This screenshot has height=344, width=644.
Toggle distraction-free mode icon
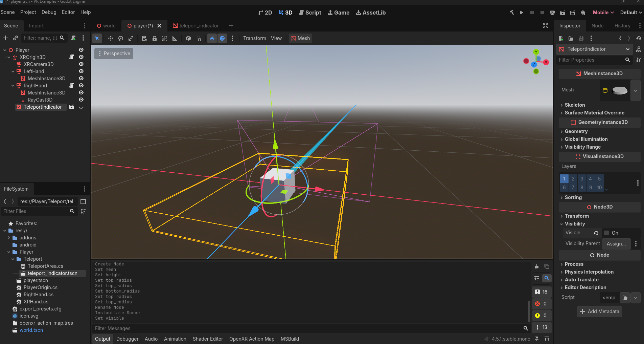(x=546, y=26)
